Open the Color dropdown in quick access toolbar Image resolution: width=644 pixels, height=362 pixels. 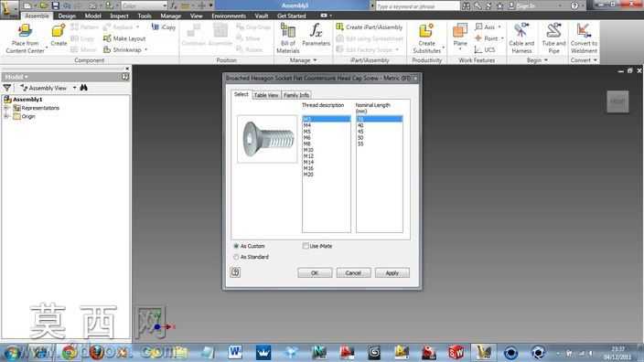click(165, 5)
